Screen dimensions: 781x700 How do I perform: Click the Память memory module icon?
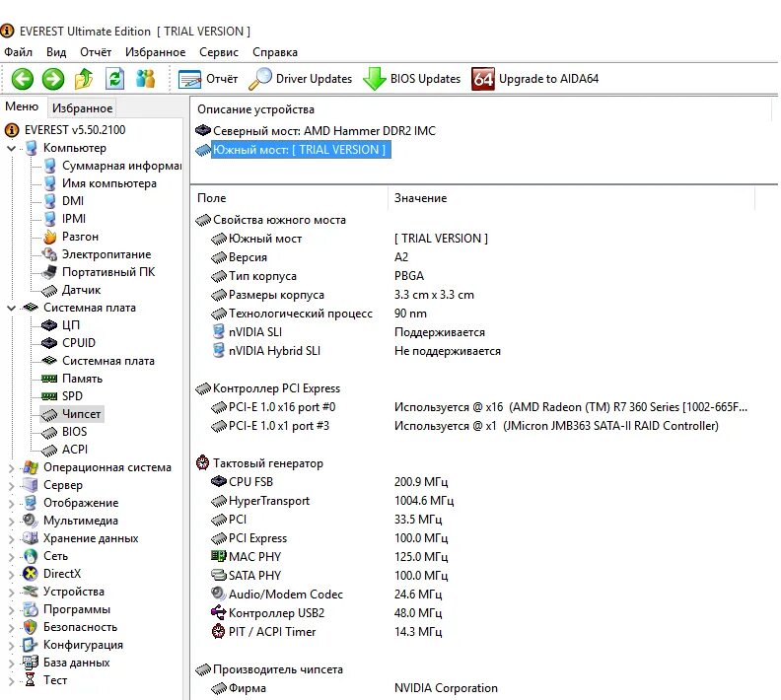click(x=49, y=379)
